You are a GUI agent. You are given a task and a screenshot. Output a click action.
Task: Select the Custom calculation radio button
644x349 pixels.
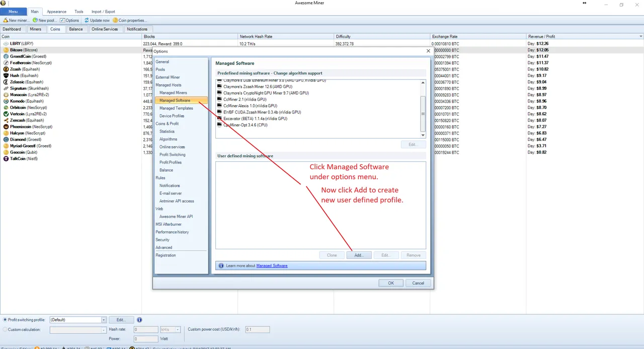coord(5,329)
